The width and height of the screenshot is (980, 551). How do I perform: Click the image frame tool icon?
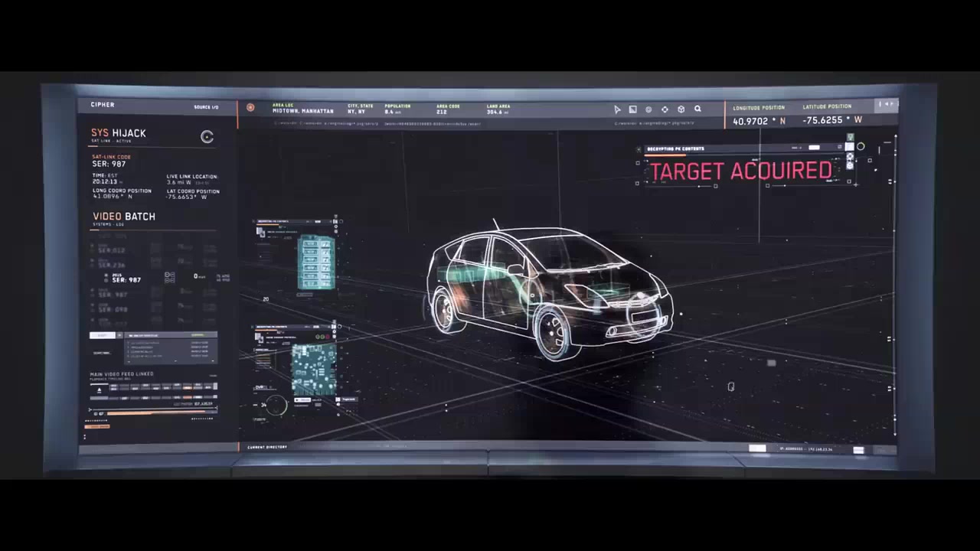coord(632,109)
